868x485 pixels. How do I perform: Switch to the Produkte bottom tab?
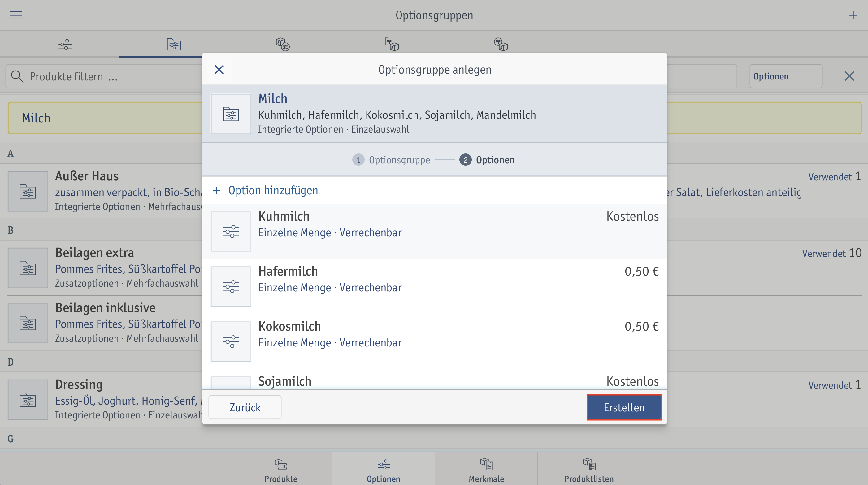(x=281, y=470)
